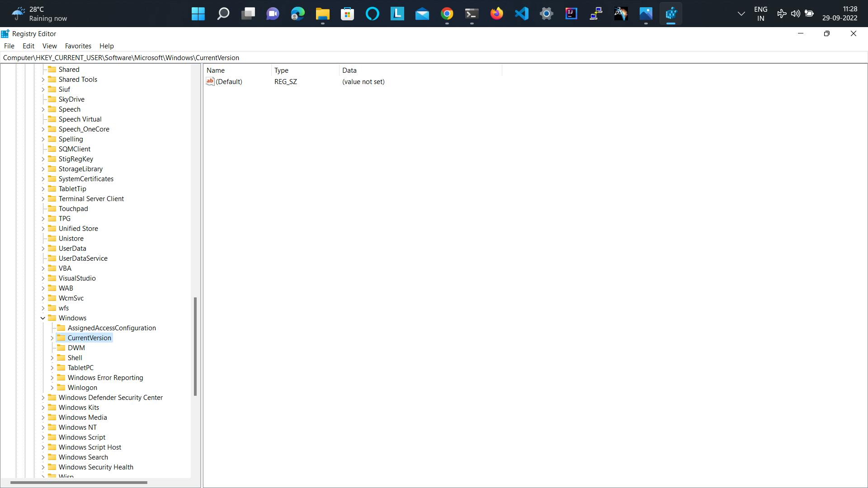Open the Help menu
The width and height of the screenshot is (868, 488).
click(107, 46)
